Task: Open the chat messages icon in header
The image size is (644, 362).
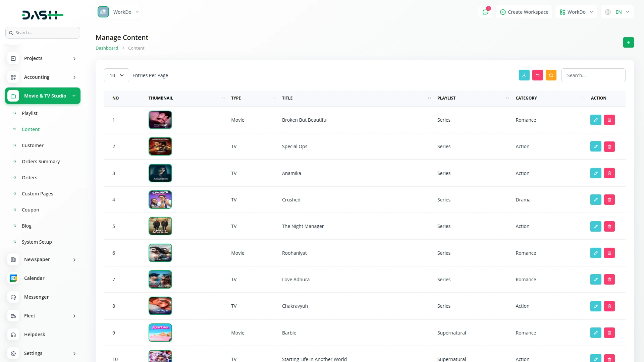Action: coord(485,12)
